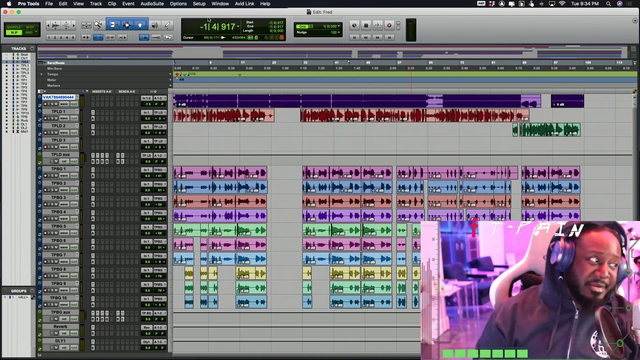Click the Online sync button in transport

[x=354, y=25]
